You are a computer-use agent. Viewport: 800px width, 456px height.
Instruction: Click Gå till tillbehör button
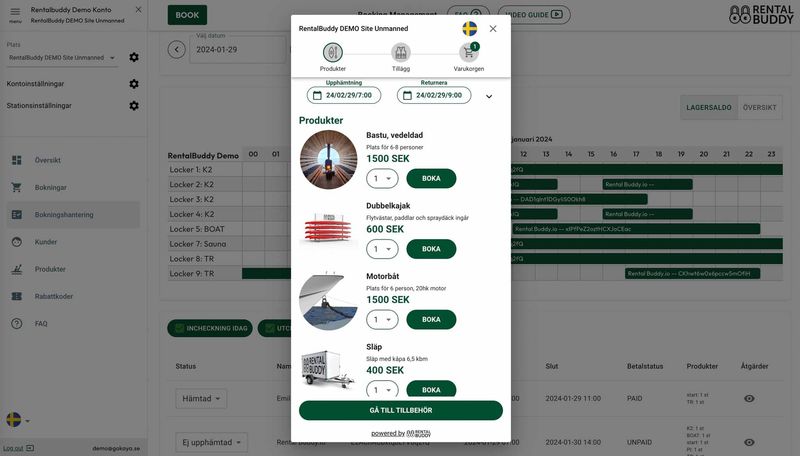[401, 410]
